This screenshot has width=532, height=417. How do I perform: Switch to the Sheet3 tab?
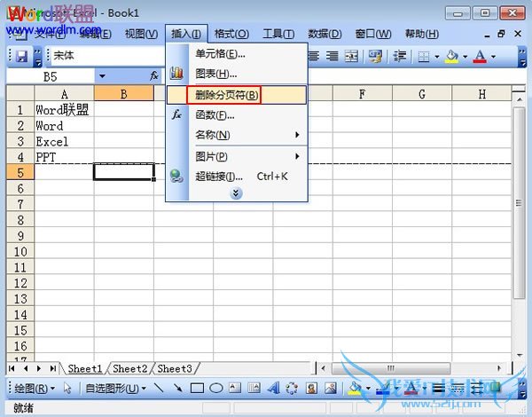(175, 368)
